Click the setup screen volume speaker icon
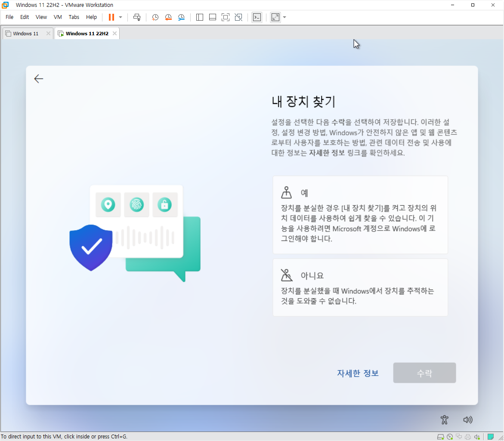The height and width of the screenshot is (441, 504). click(468, 420)
